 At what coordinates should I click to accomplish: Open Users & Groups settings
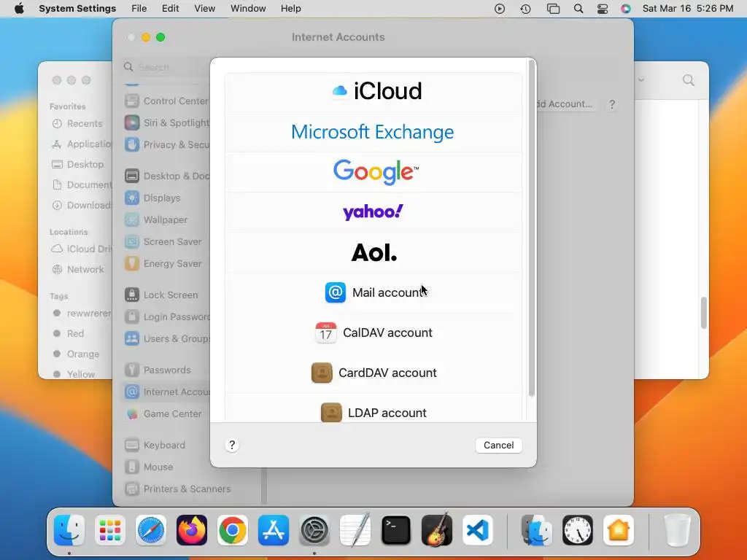pyautogui.click(x=167, y=339)
